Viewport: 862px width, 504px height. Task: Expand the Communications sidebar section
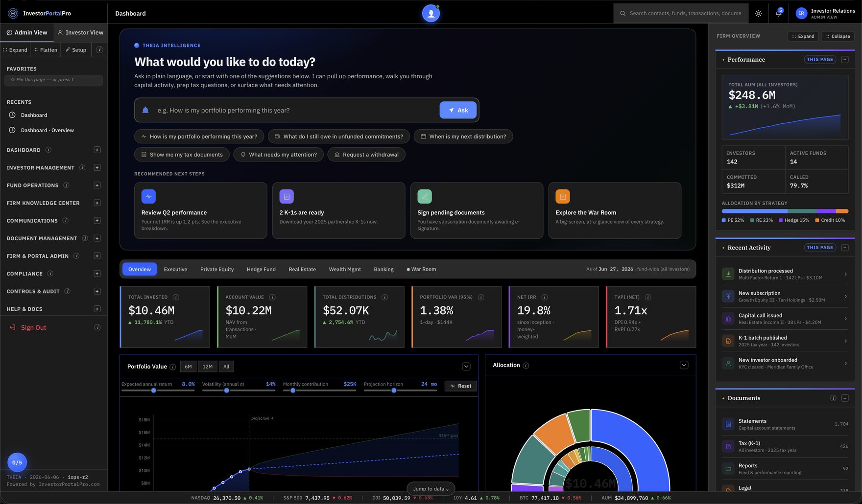(97, 221)
